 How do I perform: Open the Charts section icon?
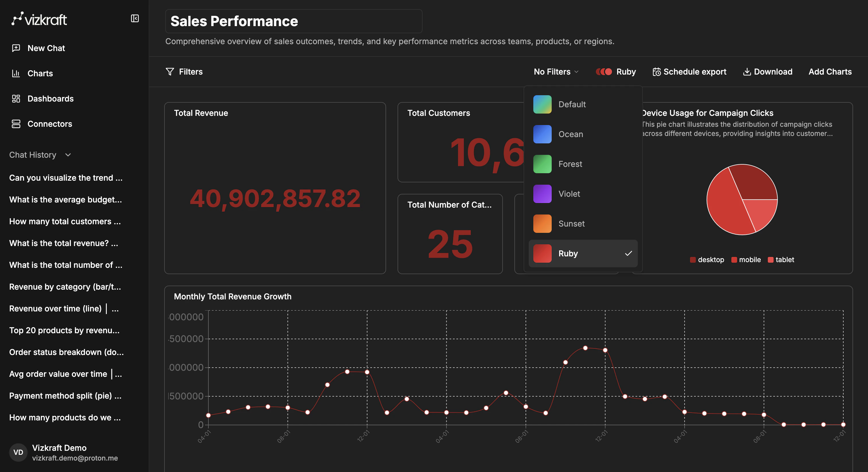pos(16,73)
